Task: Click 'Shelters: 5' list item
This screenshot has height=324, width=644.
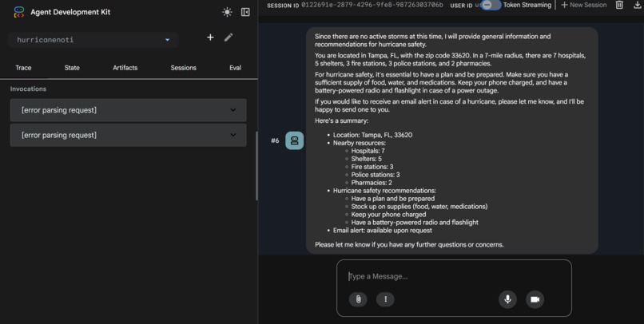Action: click(x=367, y=159)
